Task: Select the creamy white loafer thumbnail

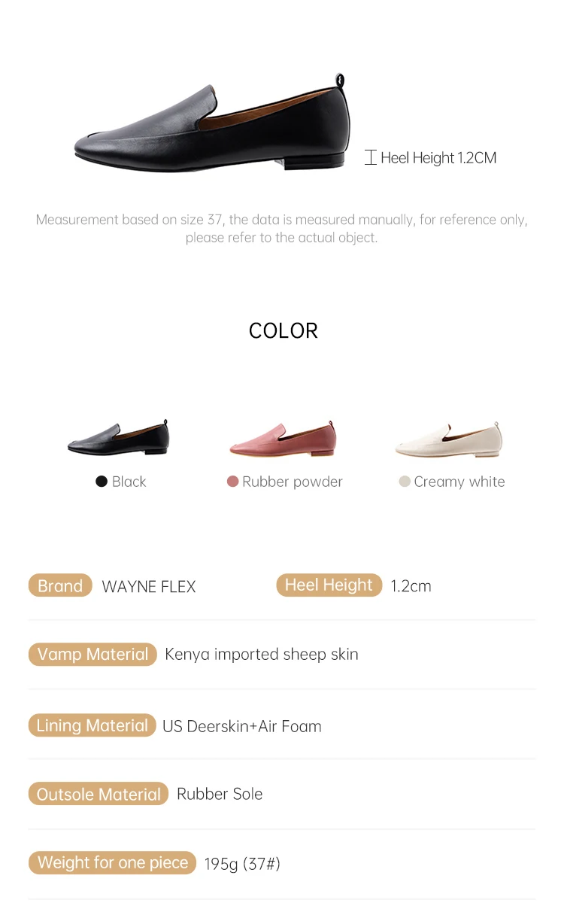Action: [x=449, y=439]
